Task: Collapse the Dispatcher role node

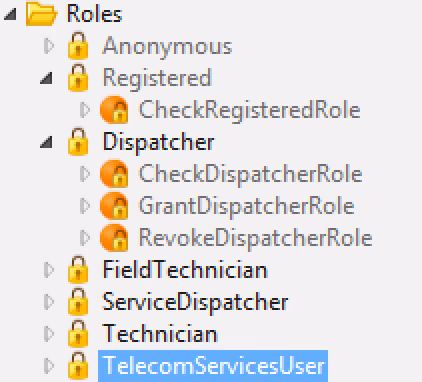Action: (x=46, y=142)
